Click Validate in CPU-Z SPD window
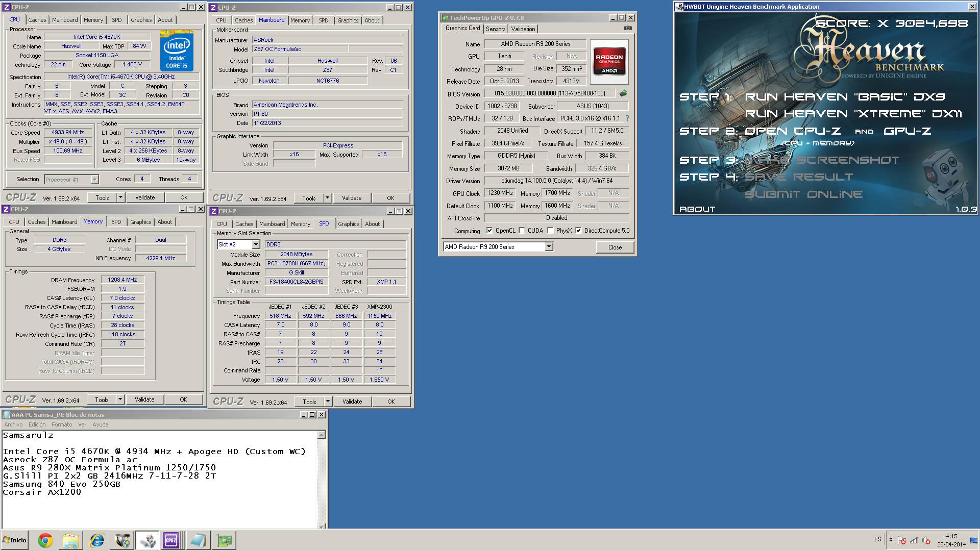This screenshot has width=980, height=551. [x=352, y=402]
